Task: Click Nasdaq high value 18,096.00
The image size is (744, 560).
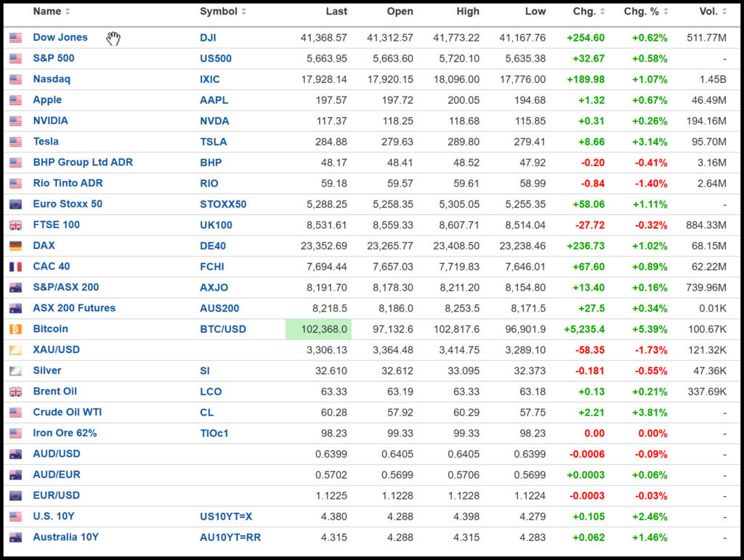Action: point(456,80)
